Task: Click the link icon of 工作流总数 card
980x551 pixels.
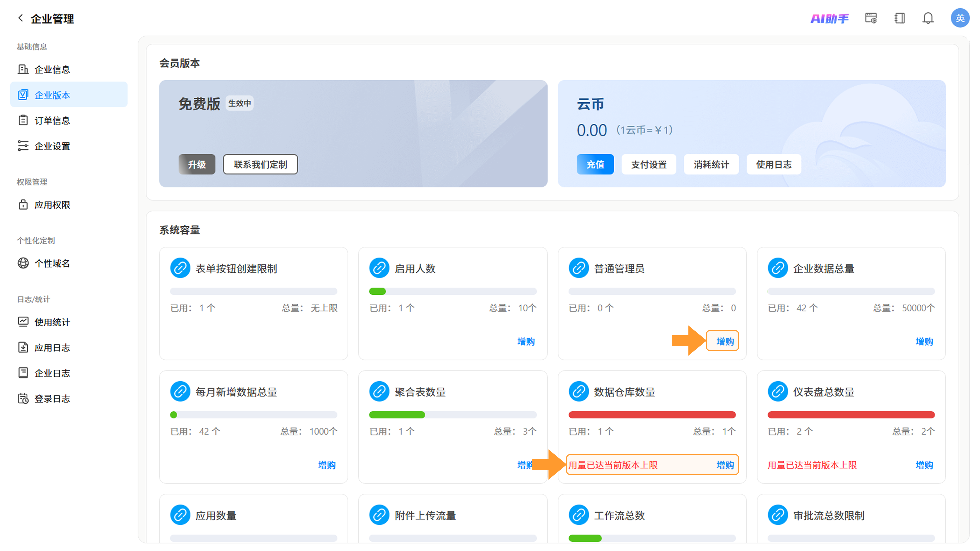Action: point(579,515)
